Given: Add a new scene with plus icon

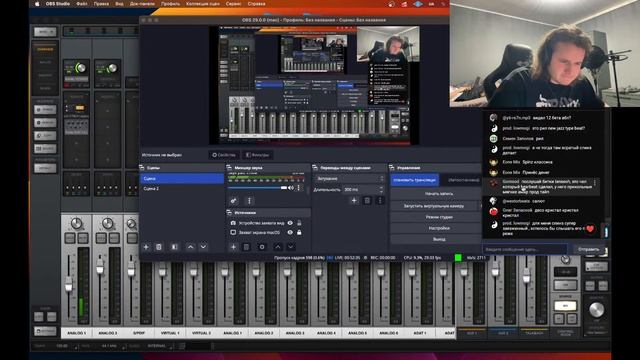Looking at the screenshot, I should point(146,247).
